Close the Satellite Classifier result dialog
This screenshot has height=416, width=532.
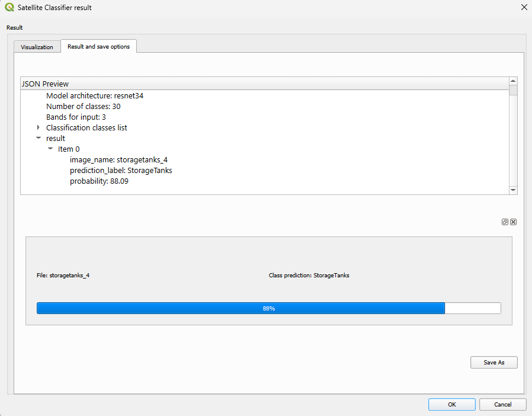click(523, 8)
